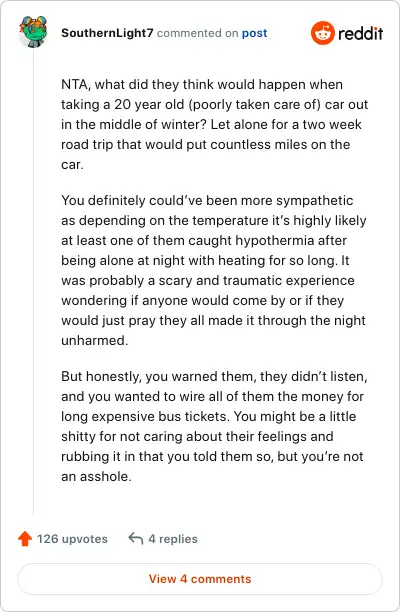The height and width of the screenshot is (612, 400).
Task: Click the orange upvote arrow icon
Action: [25, 539]
